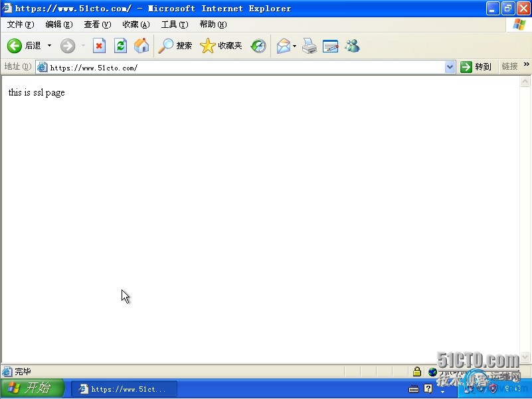Go to Home page icon

[141, 46]
